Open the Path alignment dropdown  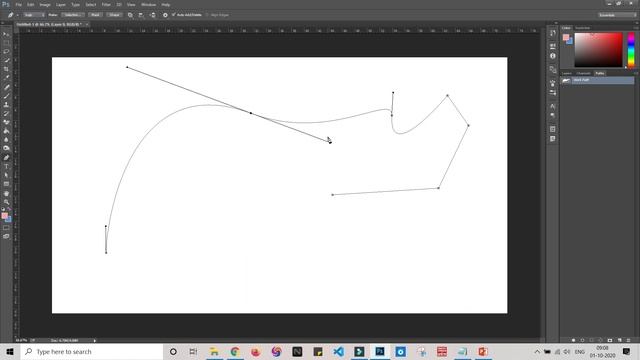pos(141,15)
